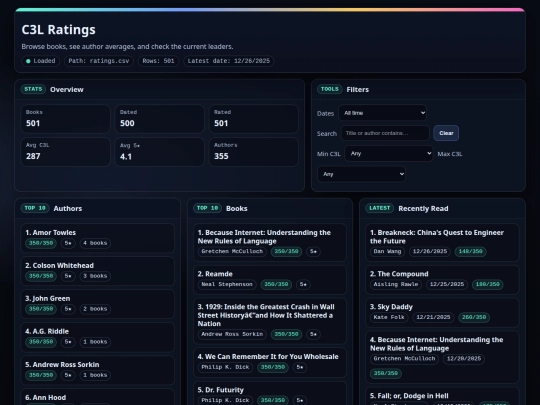Select the Authors 355 stat card

[254, 152]
